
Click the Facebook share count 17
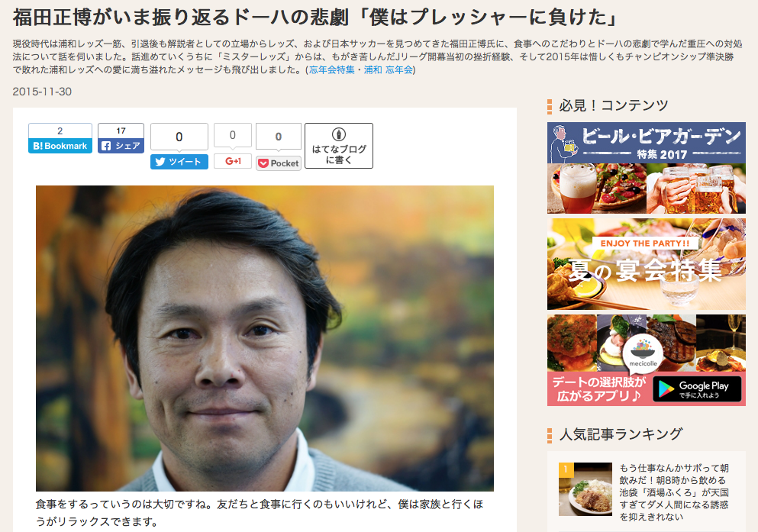pyautogui.click(x=121, y=131)
